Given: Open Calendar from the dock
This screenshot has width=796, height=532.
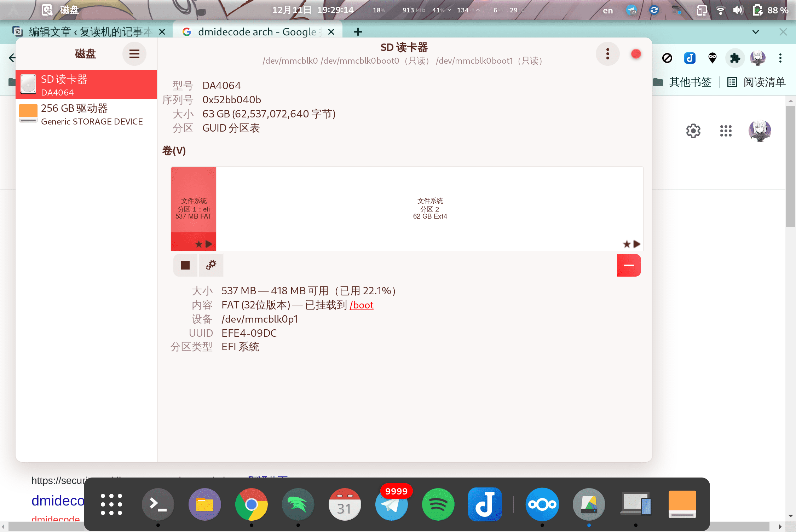Looking at the screenshot, I should click(345, 504).
